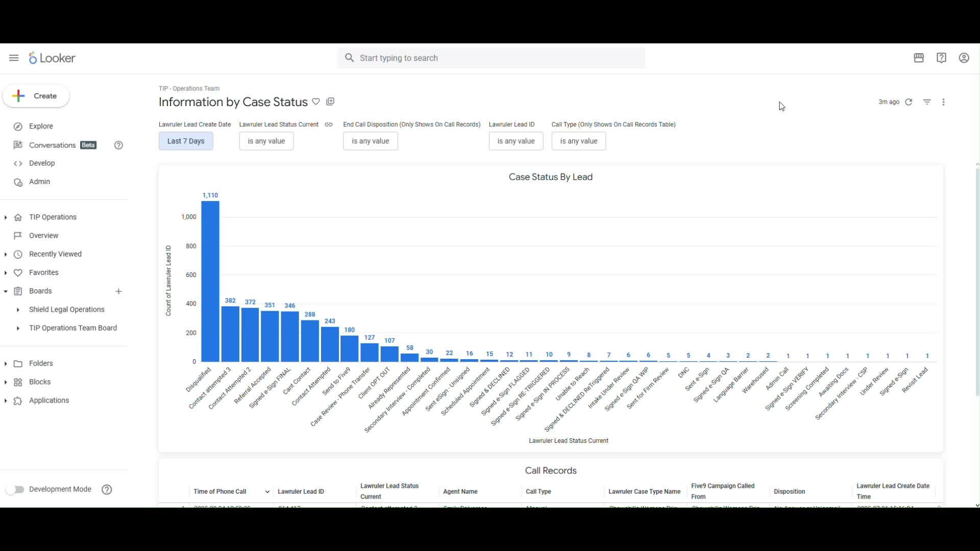Expand Shield Legal Operations board
980x551 pixels.
[x=18, y=310]
